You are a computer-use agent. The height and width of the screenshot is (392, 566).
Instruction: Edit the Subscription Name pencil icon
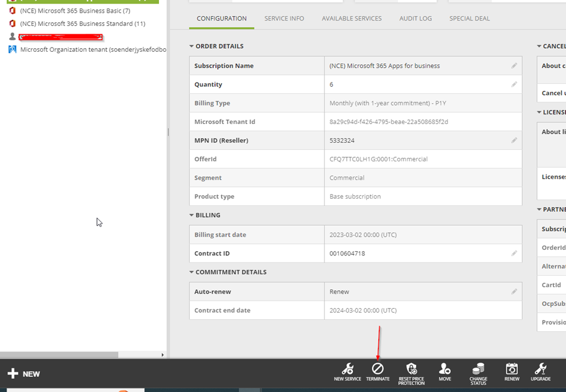[514, 66]
